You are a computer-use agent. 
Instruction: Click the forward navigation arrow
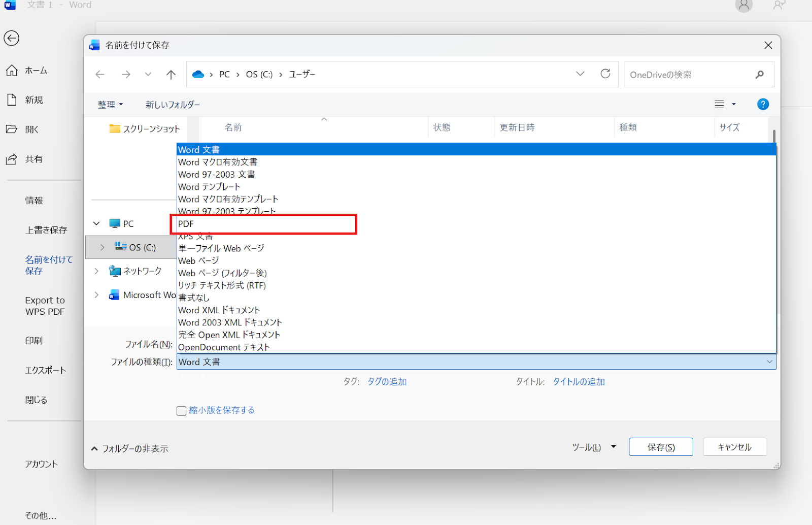coord(126,74)
